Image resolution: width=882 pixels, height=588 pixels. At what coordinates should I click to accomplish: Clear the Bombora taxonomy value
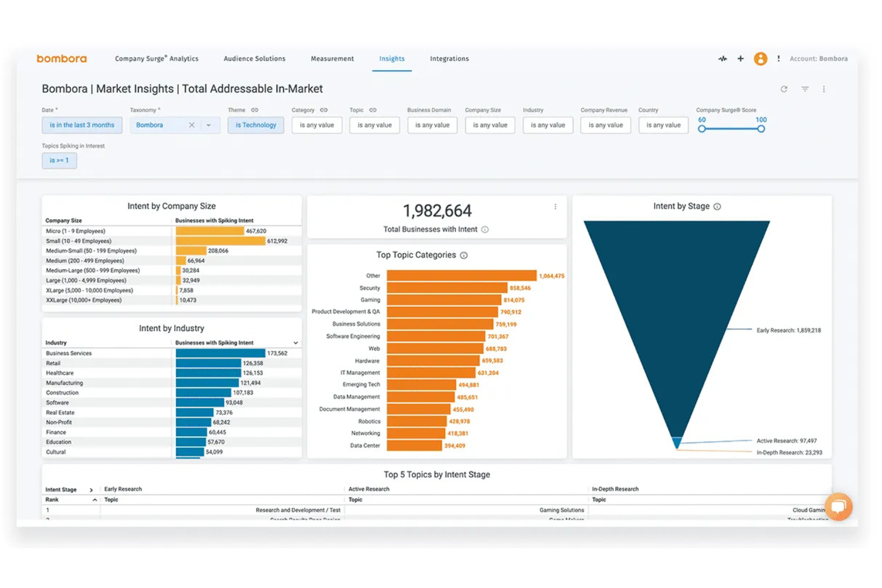point(191,125)
